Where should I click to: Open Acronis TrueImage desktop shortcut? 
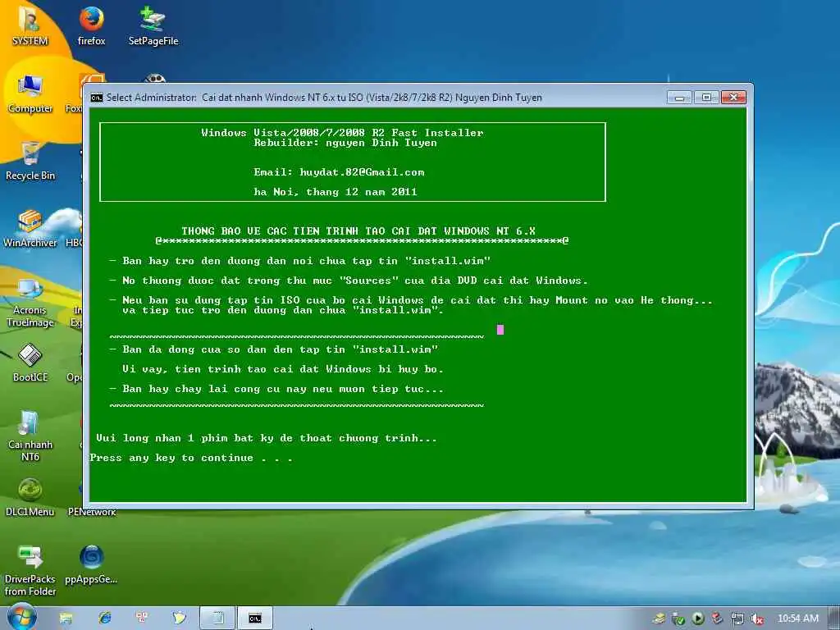coord(32,302)
